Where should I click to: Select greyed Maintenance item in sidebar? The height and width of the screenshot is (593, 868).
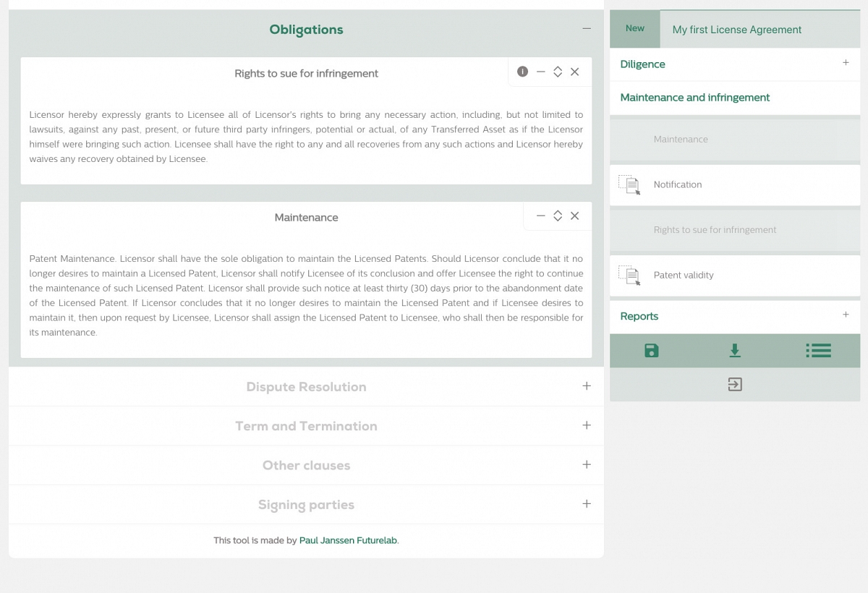click(x=735, y=140)
